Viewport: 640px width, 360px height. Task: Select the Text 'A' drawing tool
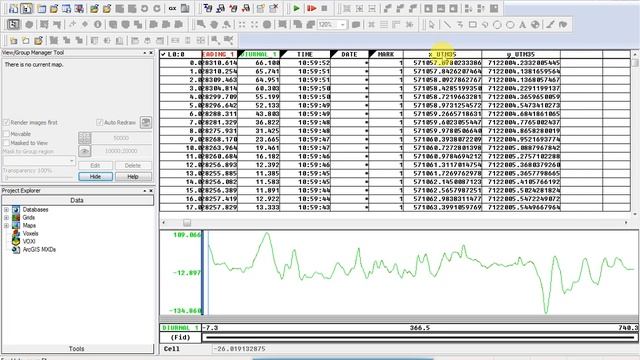click(x=522, y=24)
